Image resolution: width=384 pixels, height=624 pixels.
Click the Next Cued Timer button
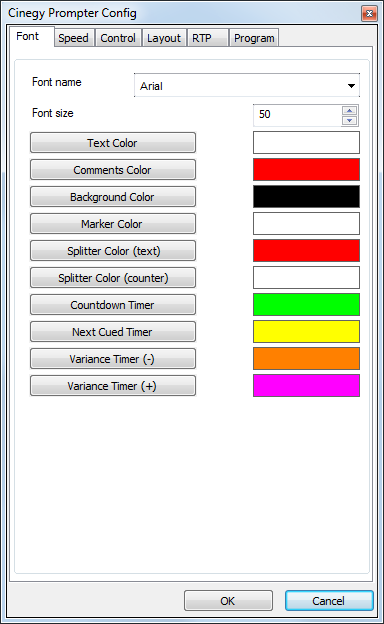pos(113,332)
